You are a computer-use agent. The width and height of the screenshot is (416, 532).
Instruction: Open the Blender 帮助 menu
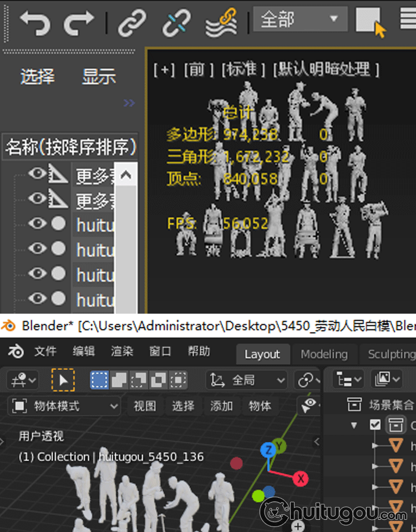click(x=199, y=351)
